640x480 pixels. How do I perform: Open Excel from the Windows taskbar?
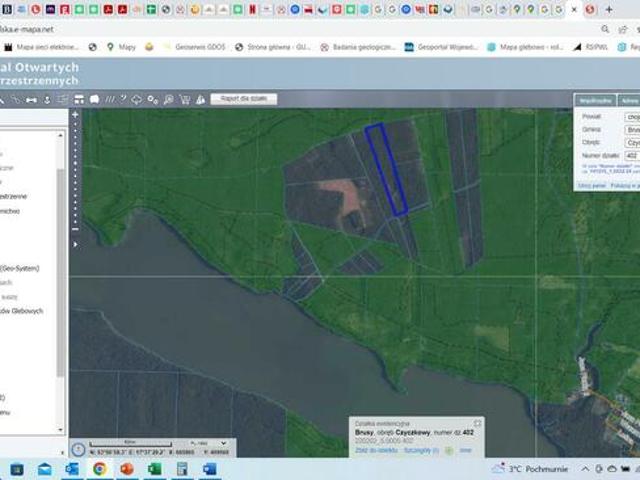pyautogui.click(x=154, y=468)
